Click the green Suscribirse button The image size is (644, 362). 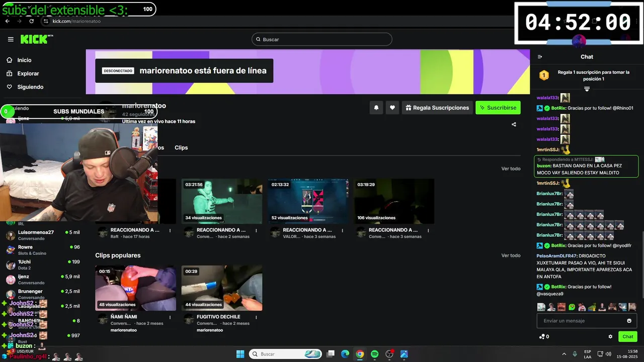pos(498,108)
